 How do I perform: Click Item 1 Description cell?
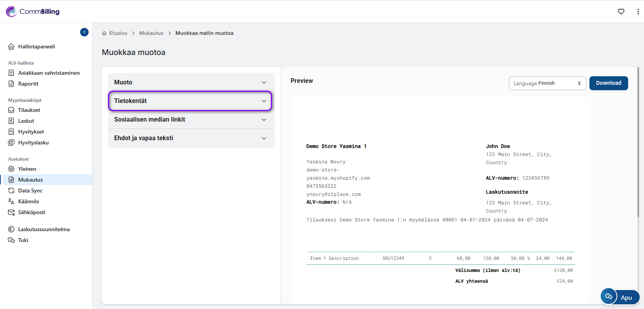(x=334, y=258)
